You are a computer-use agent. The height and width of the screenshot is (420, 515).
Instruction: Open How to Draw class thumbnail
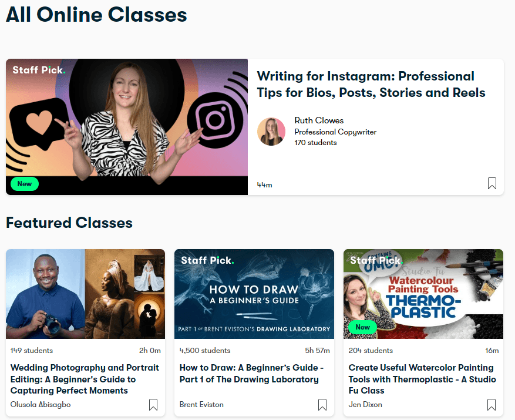tap(254, 294)
